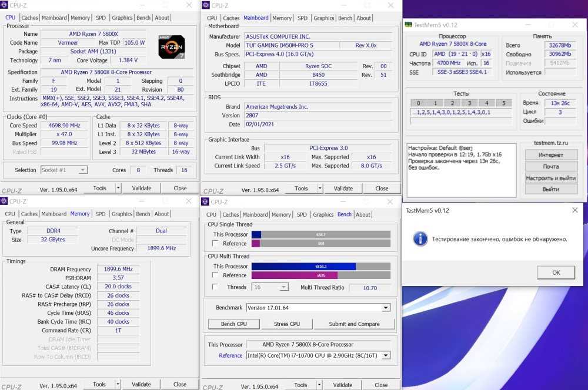Open the Bench tab in the Memory window

click(143, 214)
